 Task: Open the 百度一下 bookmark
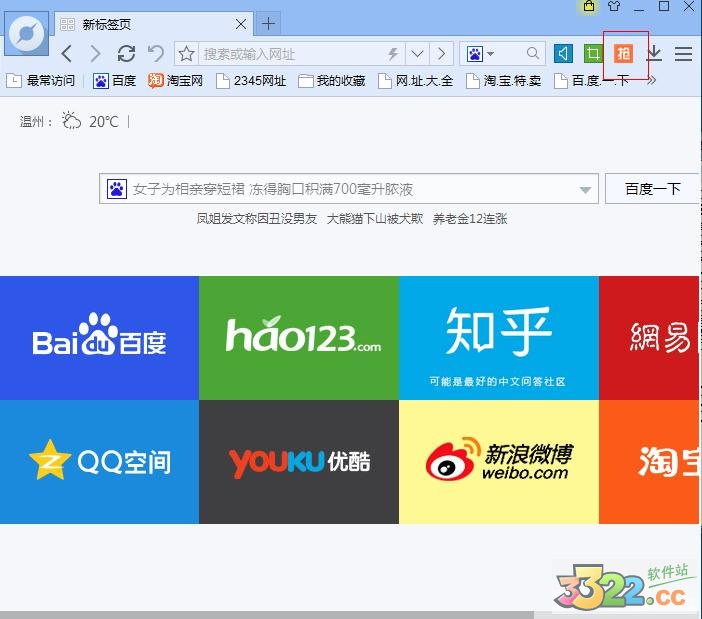coord(591,81)
